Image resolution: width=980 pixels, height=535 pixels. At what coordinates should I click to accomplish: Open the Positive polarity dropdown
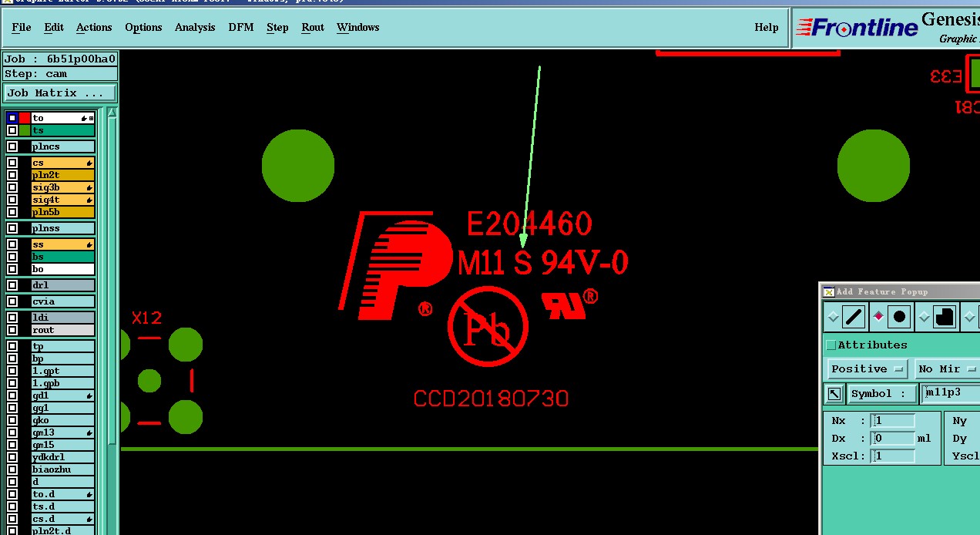(x=868, y=368)
